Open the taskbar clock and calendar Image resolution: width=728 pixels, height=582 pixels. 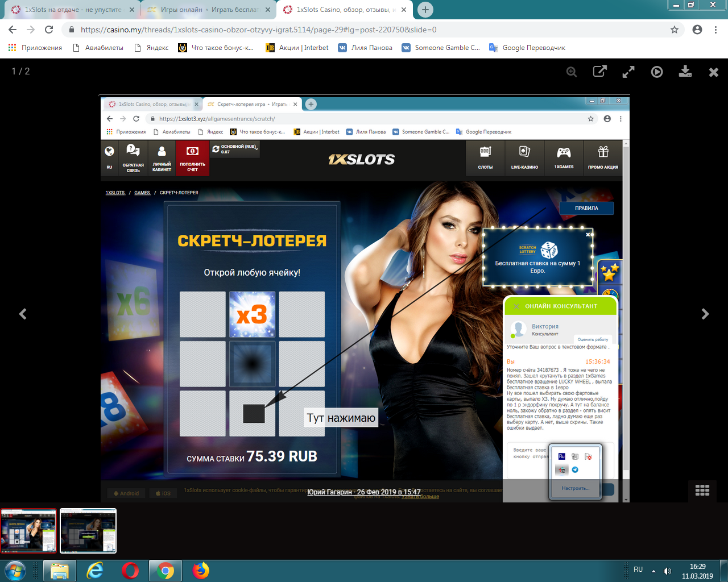point(697,571)
